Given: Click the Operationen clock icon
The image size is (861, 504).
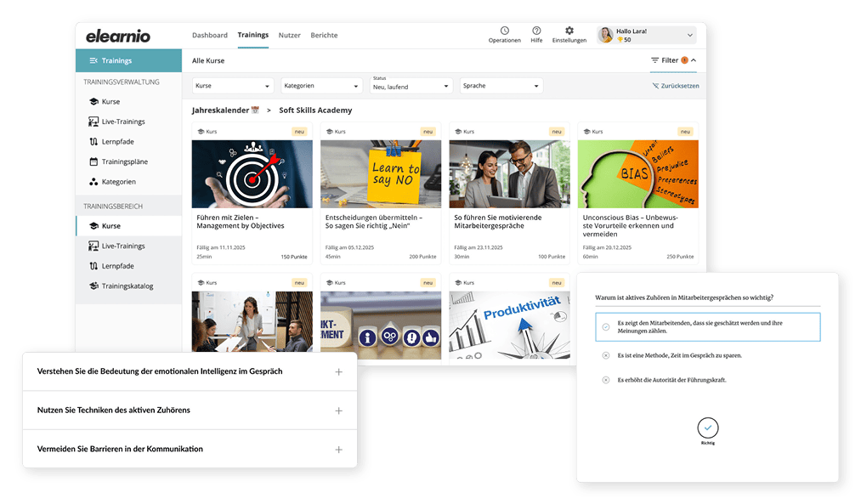Looking at the screenshot, I should [x=504, y=31].
